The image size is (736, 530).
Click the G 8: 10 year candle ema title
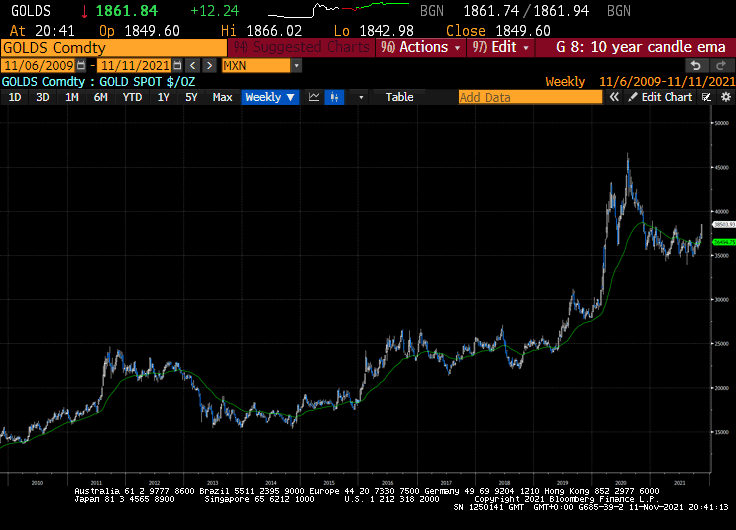pyautogui.click(x=641, y=47)
